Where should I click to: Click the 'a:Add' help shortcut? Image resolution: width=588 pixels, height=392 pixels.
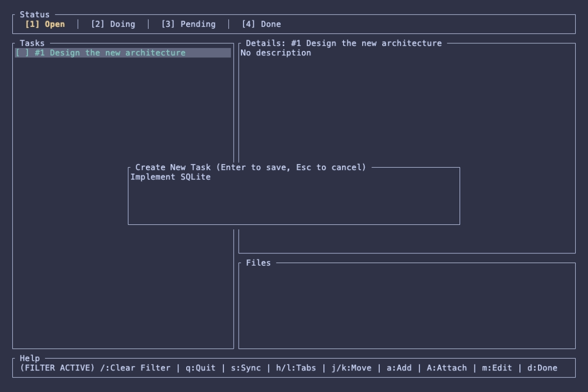[x=399, y=368]
